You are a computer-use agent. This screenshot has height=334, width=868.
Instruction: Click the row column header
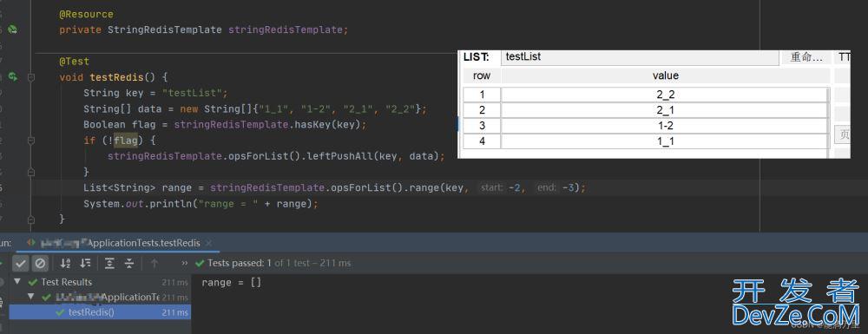click(482, 75)
